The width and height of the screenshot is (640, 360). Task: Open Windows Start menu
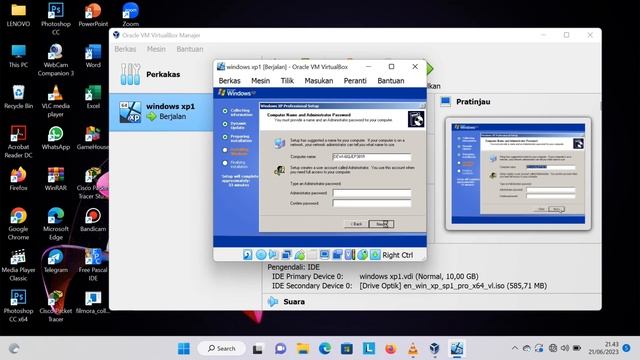click(184, 349)
